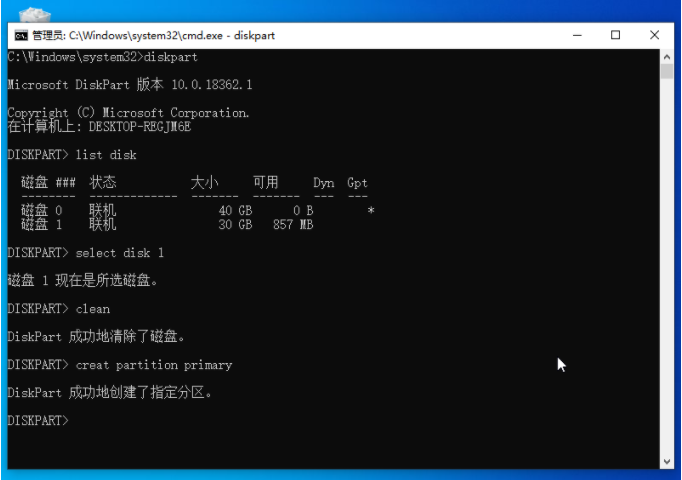Viewport: 682px width, 480px height.
Task: Click the 'clean' command line
Action: (93, 309)
